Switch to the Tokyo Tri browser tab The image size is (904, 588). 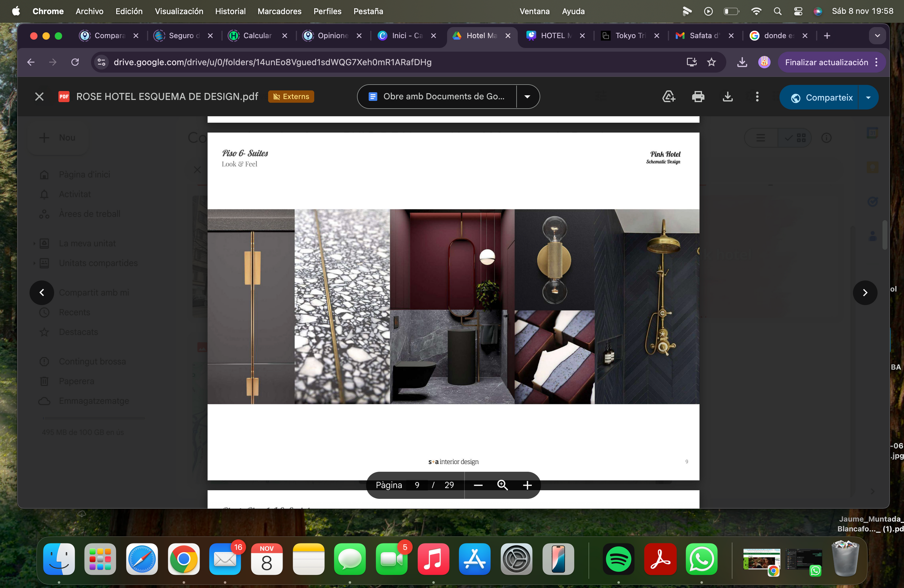tap(630, 36)
